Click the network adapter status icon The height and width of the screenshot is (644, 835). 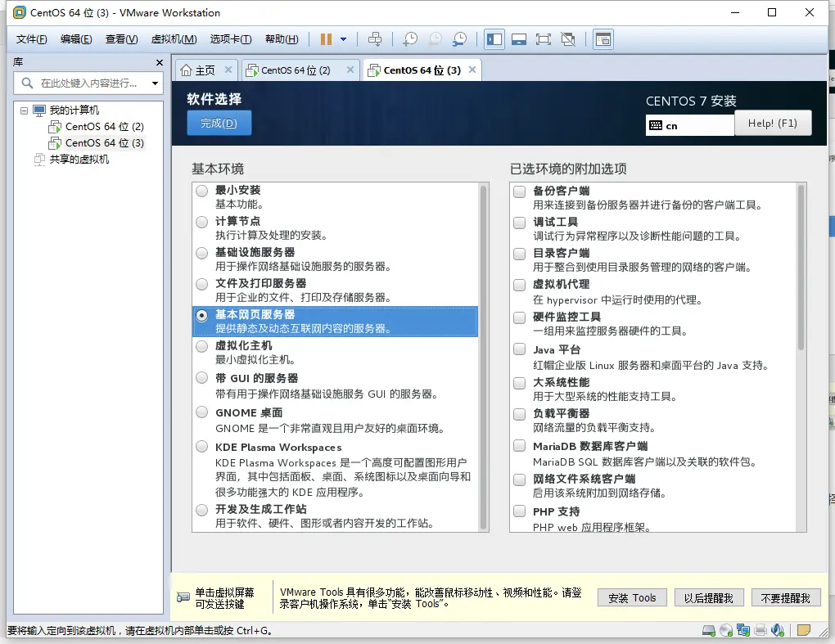pyautogui.click(x=742, y=631)
